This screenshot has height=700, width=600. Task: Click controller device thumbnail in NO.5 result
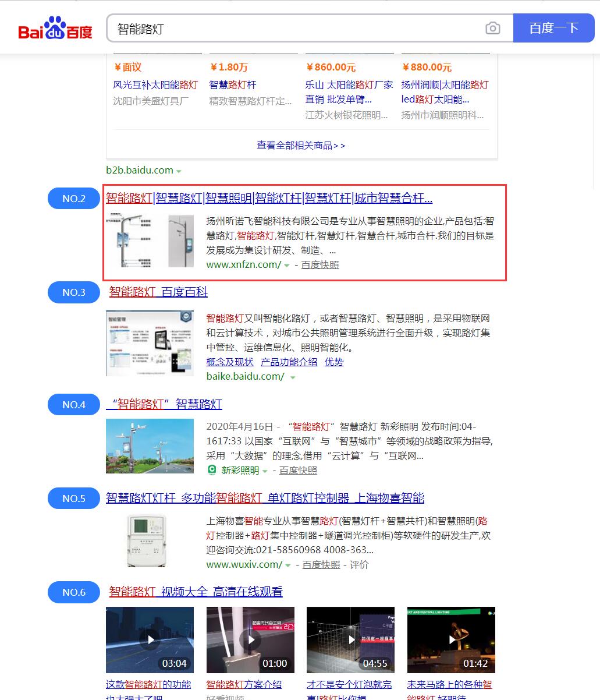click(147, 540)
